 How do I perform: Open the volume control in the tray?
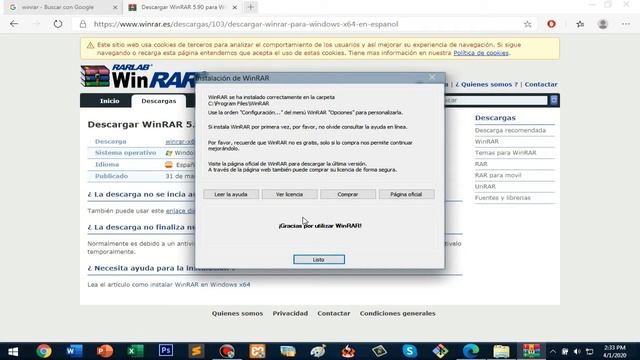[x=577, y=351]
